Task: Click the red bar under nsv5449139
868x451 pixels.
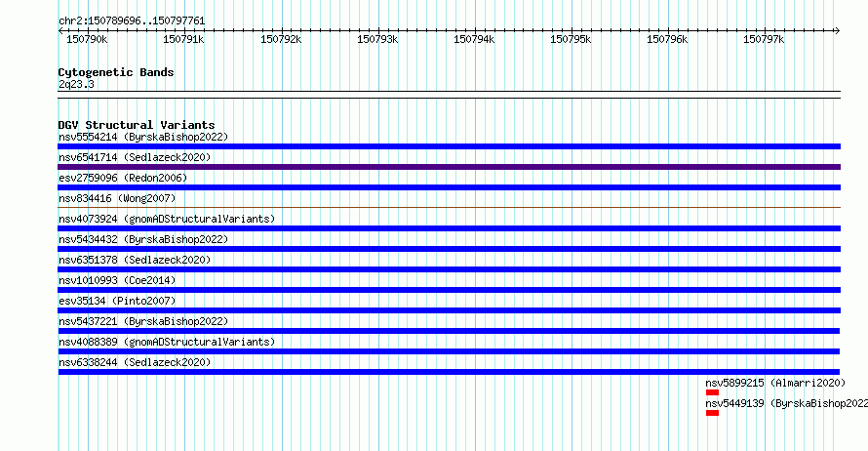Action: [x=713, y=413]
